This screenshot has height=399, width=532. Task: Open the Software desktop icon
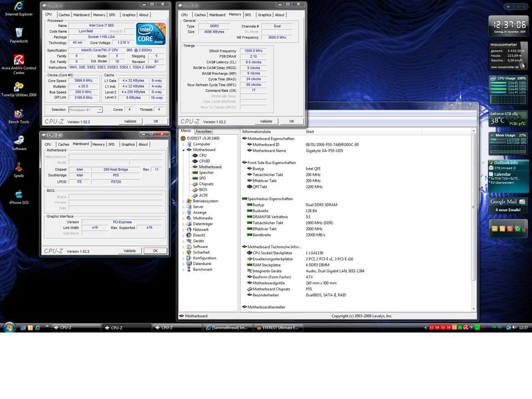coord(19,143)
